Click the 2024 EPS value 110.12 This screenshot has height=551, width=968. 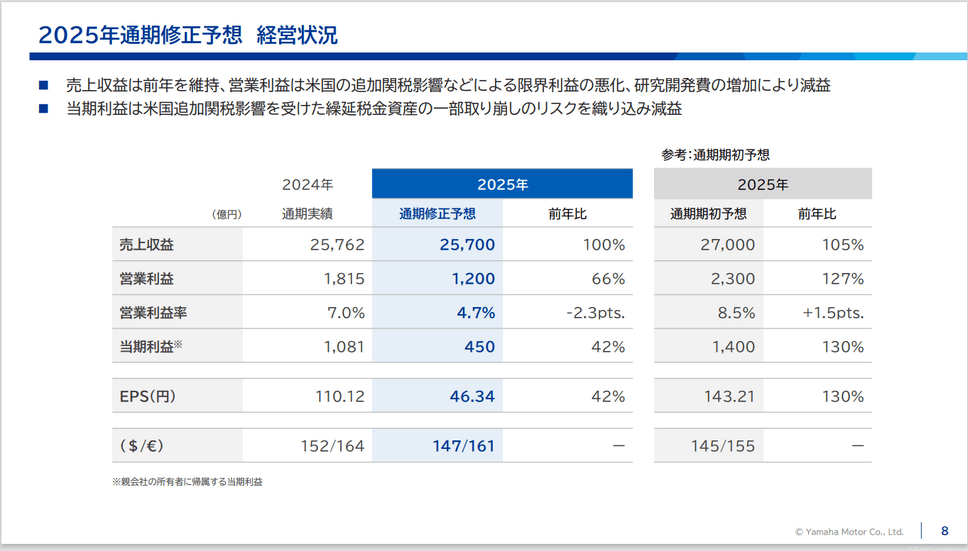[x=338, y=396]
